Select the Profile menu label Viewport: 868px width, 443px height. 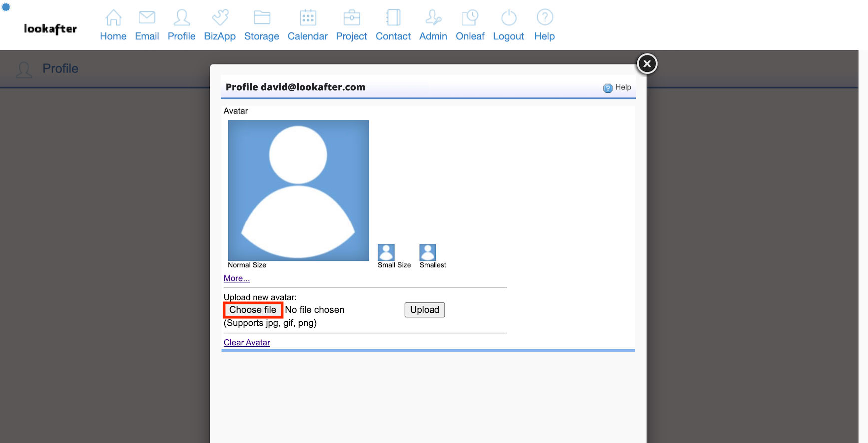pyautogui.click(x=181, y=36)
